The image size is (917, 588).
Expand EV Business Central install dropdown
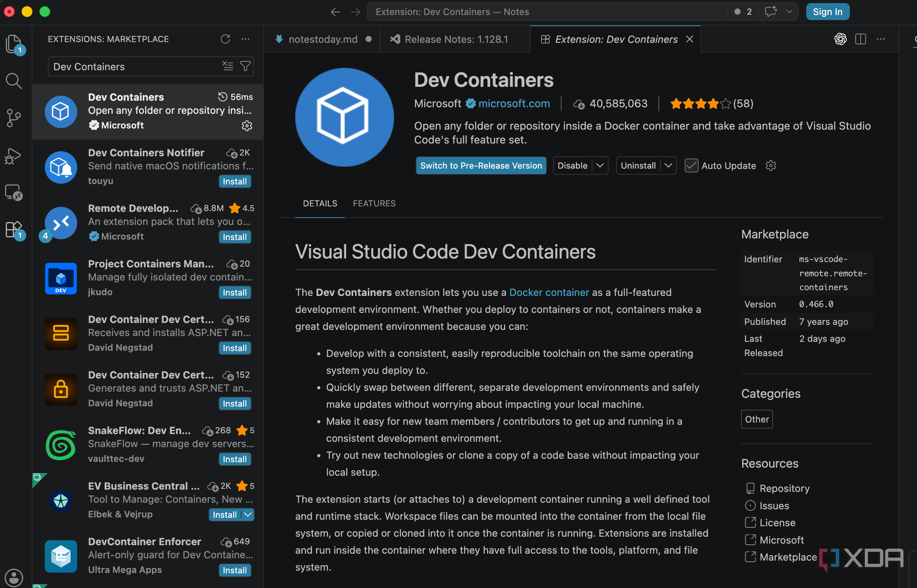pyautogui.click(x=248, y=515)
